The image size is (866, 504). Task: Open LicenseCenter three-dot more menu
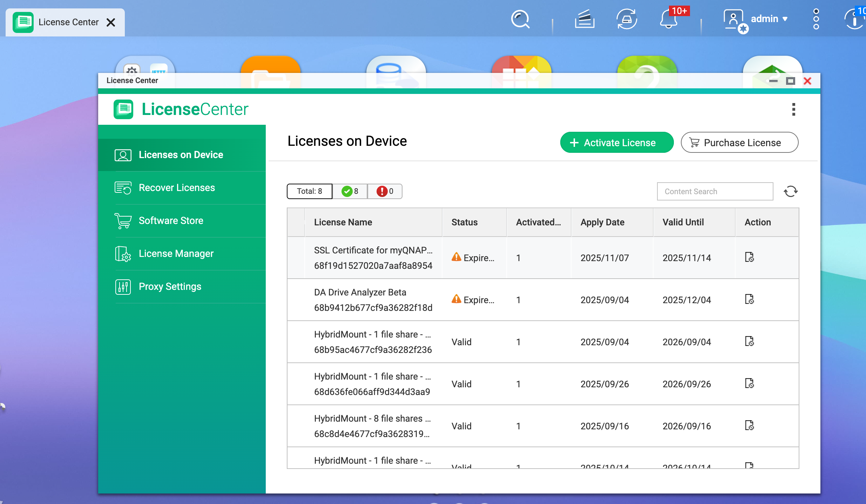coord(793,109)
